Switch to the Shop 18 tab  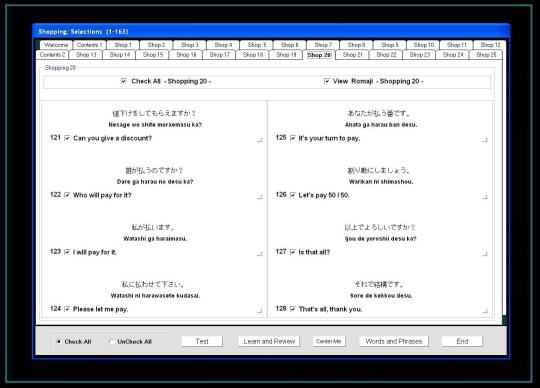tap(253, 55)
